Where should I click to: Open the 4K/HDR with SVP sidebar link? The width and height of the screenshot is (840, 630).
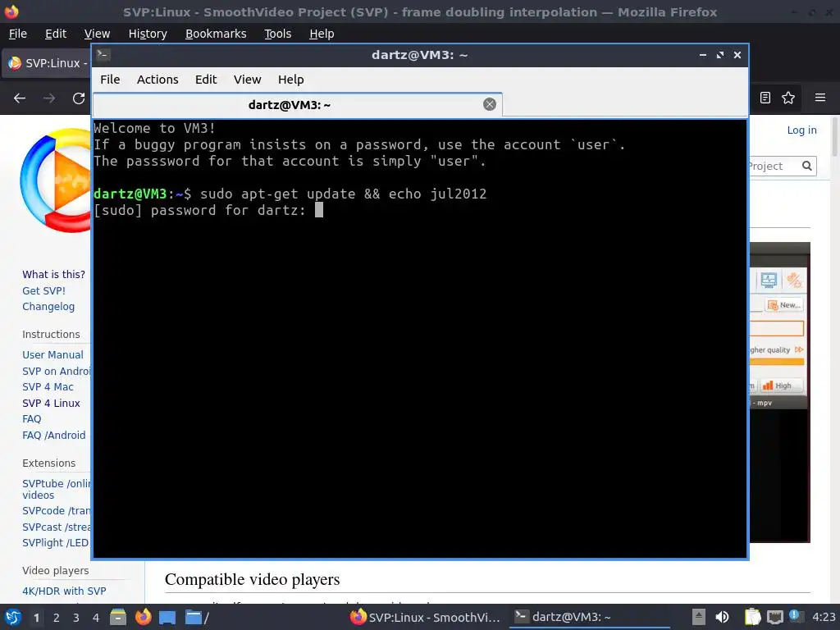[64, 591]
